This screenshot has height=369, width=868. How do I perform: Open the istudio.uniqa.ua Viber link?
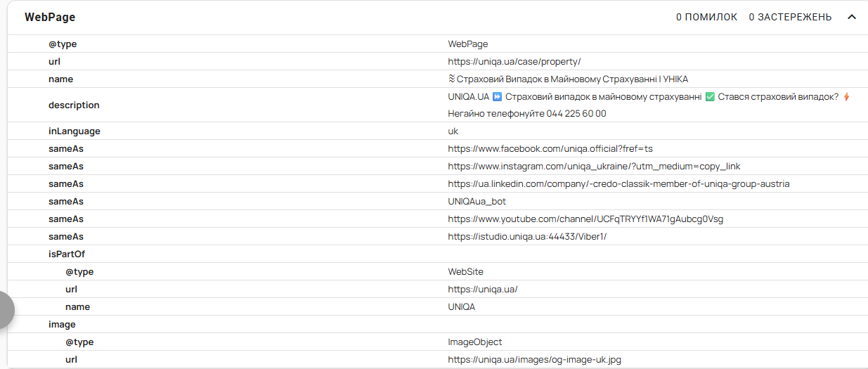coord(527,236)
